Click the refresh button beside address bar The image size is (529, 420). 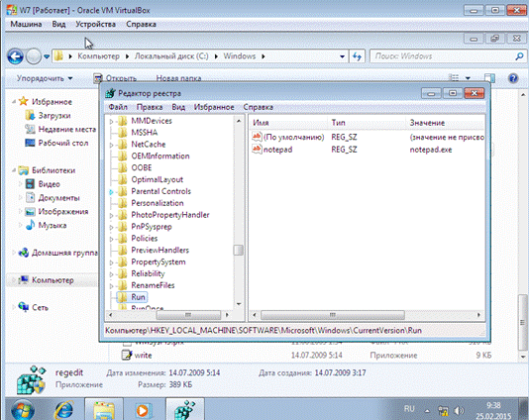[357, 56]
